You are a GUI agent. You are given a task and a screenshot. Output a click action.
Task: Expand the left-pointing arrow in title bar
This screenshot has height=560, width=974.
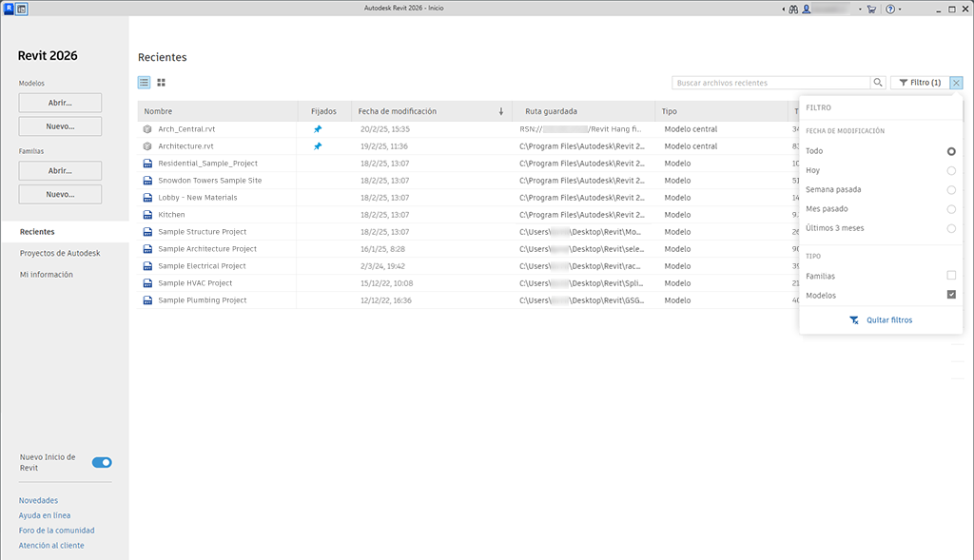[784, 10]
